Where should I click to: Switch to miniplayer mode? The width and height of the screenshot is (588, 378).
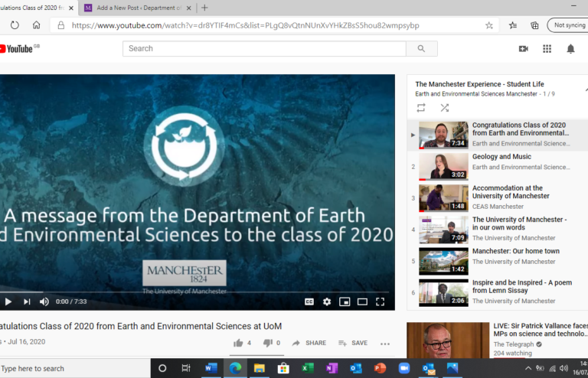(345, 301)
